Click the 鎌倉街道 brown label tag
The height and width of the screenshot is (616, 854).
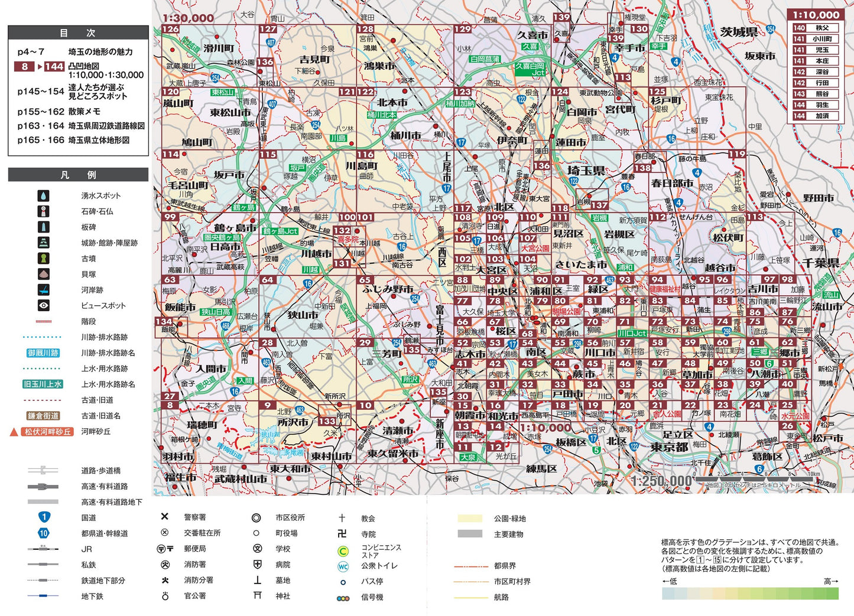43,416
